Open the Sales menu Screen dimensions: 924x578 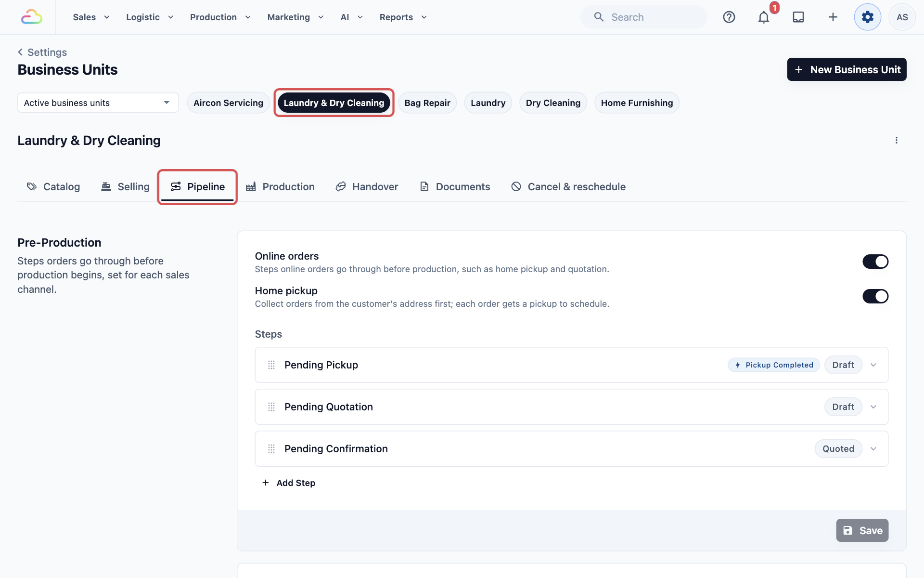click(91, 17)
